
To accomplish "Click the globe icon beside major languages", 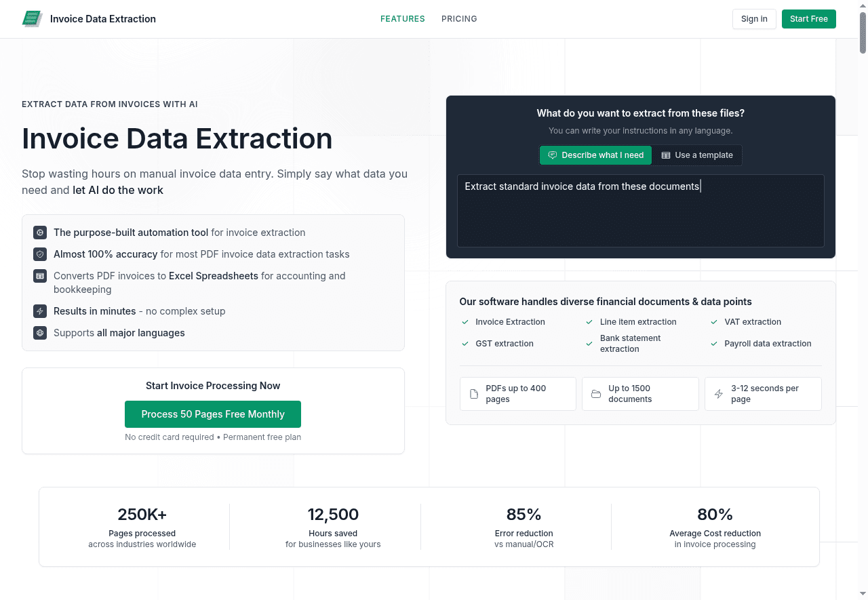I will tap(40, 333).
